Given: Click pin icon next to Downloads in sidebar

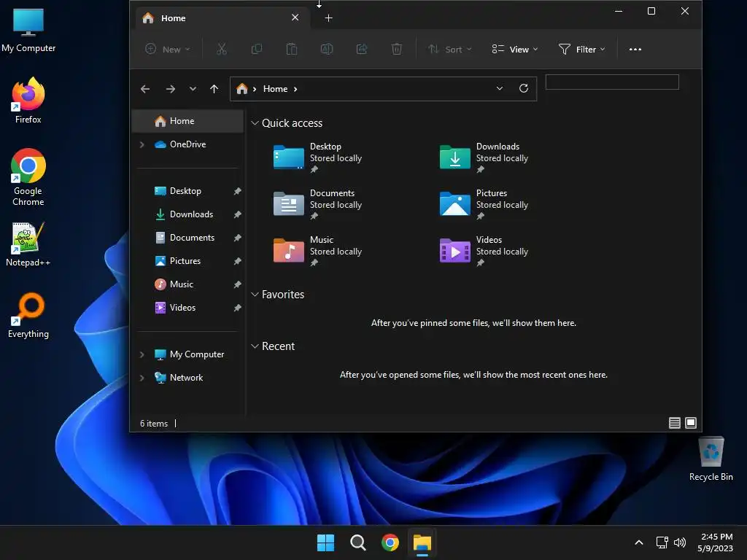Looking at the screenshot, I should click(237, 214).
